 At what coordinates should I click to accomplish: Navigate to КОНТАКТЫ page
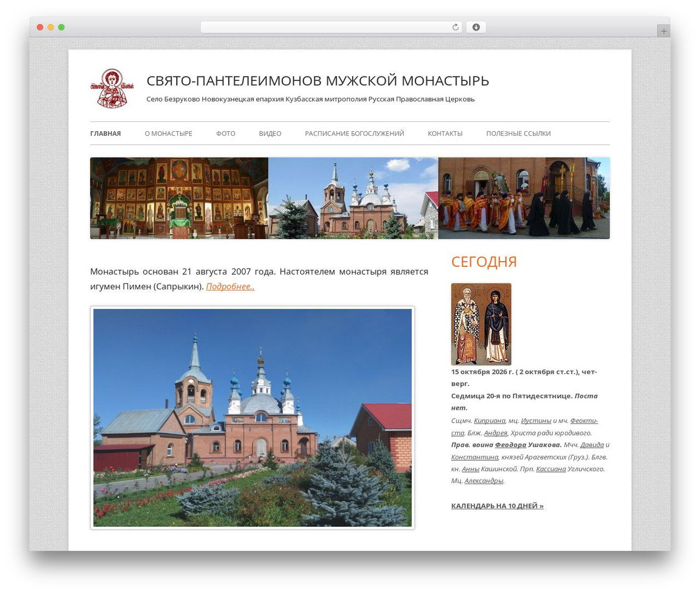(445, 133)
